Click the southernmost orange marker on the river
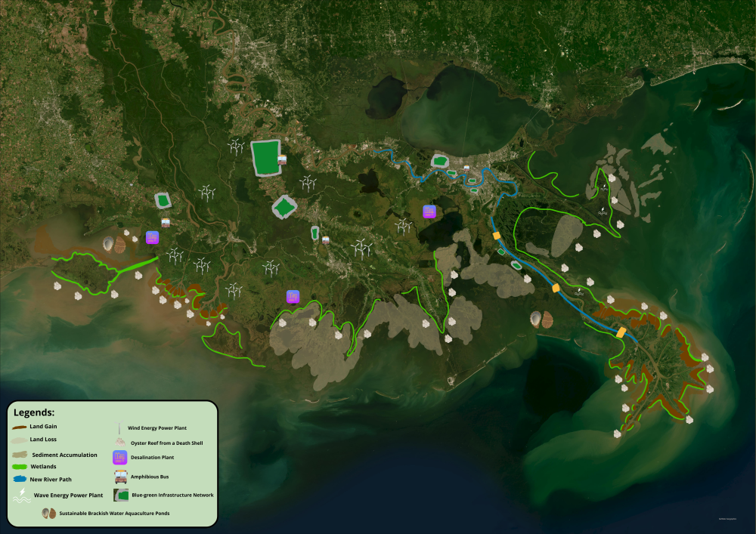756x534 pixels. pos(620,331)
